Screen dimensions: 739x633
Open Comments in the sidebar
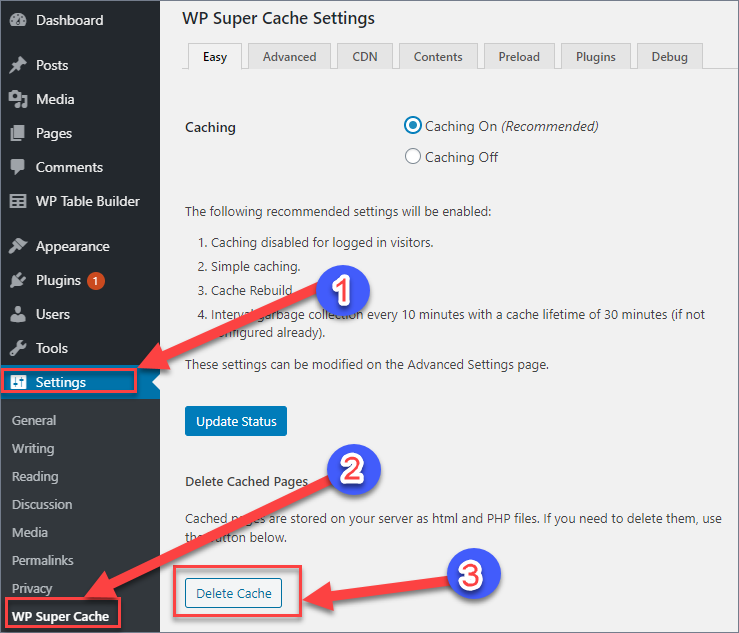pyautogui.click(x=69, y=167)
